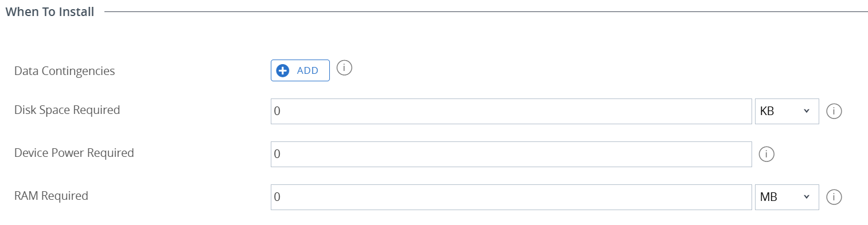Focus the RAM Required input field
This screenshot has width=868, height=225.
[x=511, y=198]
